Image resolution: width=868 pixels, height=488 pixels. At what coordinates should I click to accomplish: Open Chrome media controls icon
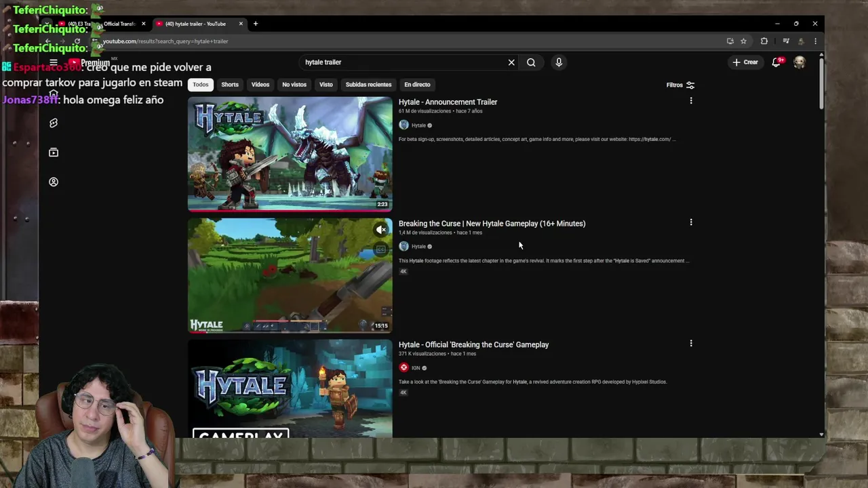coord(786,41)
